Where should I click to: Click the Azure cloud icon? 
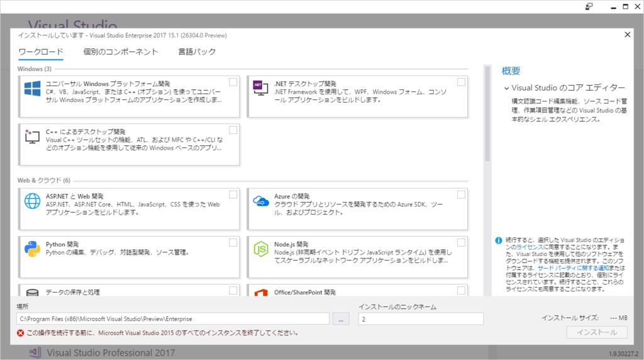click(x=261, y=201)
